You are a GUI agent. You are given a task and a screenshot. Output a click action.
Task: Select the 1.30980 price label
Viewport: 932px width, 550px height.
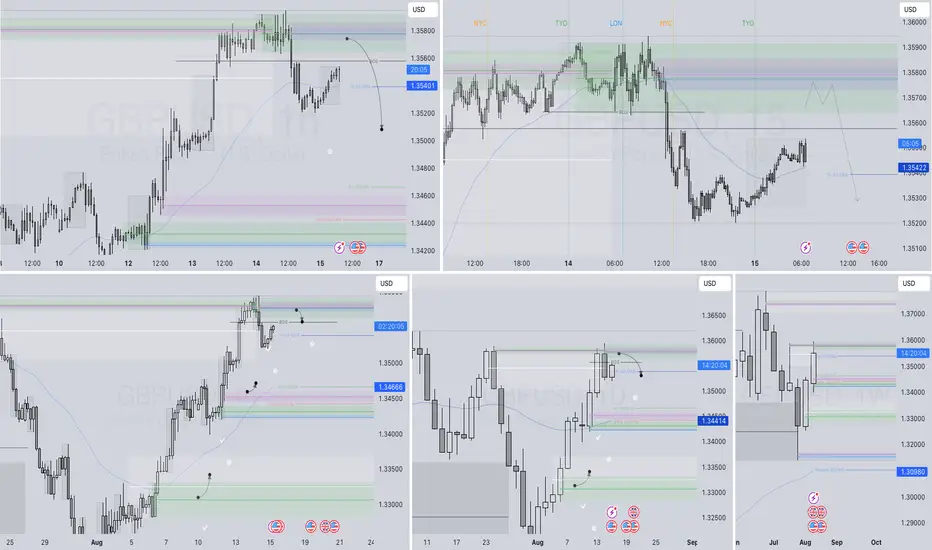912,472
